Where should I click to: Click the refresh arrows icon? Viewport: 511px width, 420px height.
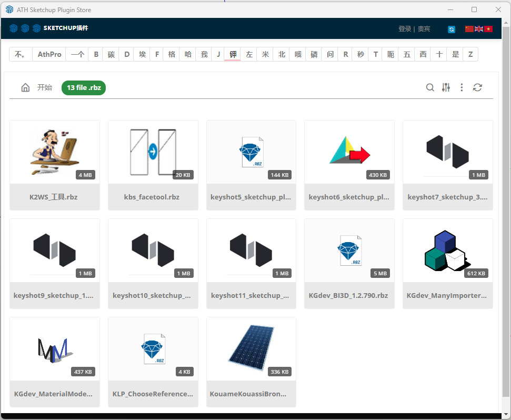[x=477, y=88]
